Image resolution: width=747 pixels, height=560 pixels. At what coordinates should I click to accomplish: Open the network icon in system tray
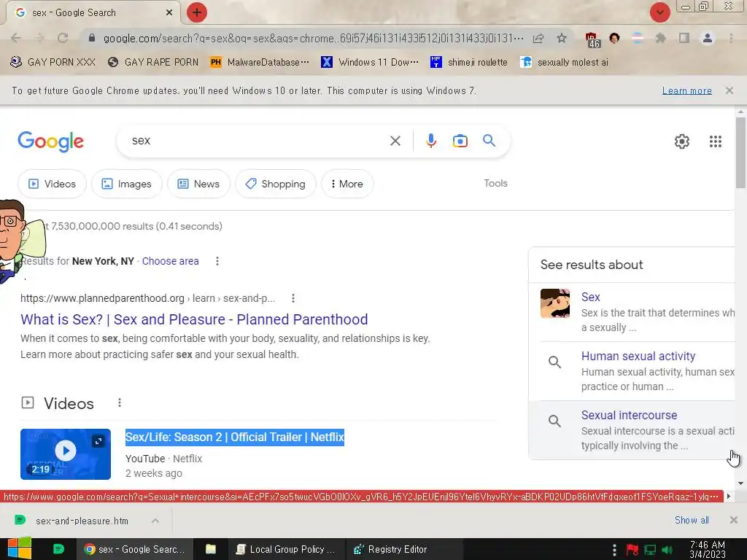coord(650,550)
